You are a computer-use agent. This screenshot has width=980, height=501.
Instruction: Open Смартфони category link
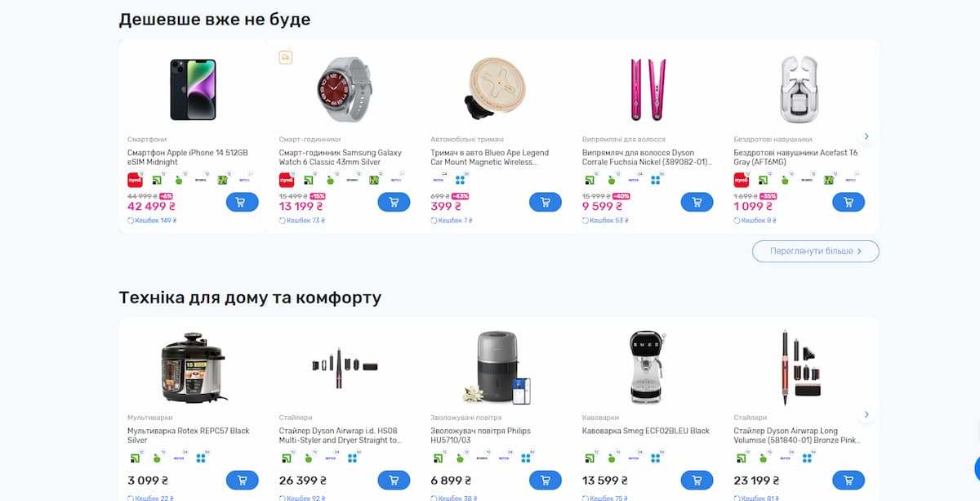tap(146, 140)
